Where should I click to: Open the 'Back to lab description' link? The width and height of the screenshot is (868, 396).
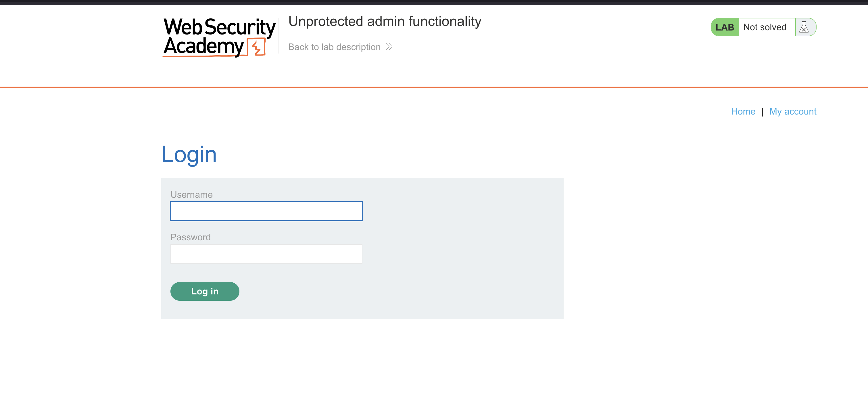click(334, 47)
